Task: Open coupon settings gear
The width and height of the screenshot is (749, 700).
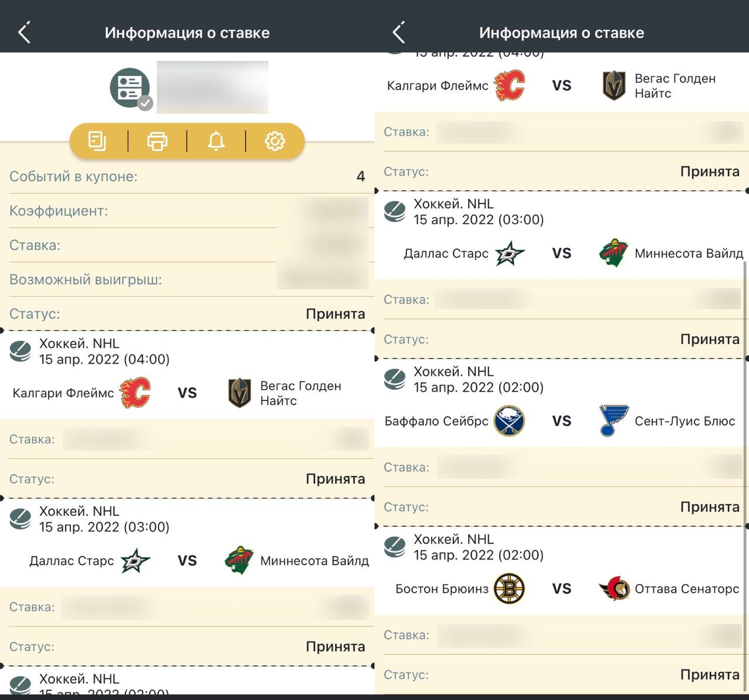Action: (x=275, y=141)
